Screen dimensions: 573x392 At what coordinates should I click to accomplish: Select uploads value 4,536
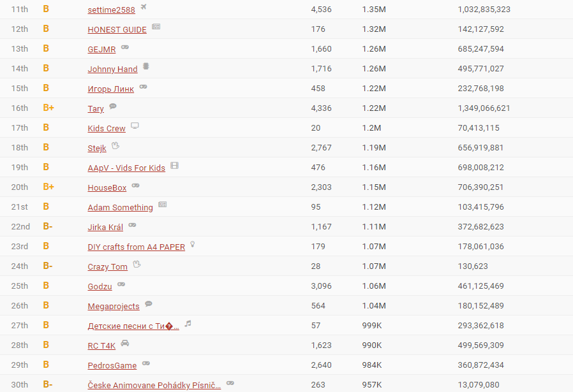(321, 10)
